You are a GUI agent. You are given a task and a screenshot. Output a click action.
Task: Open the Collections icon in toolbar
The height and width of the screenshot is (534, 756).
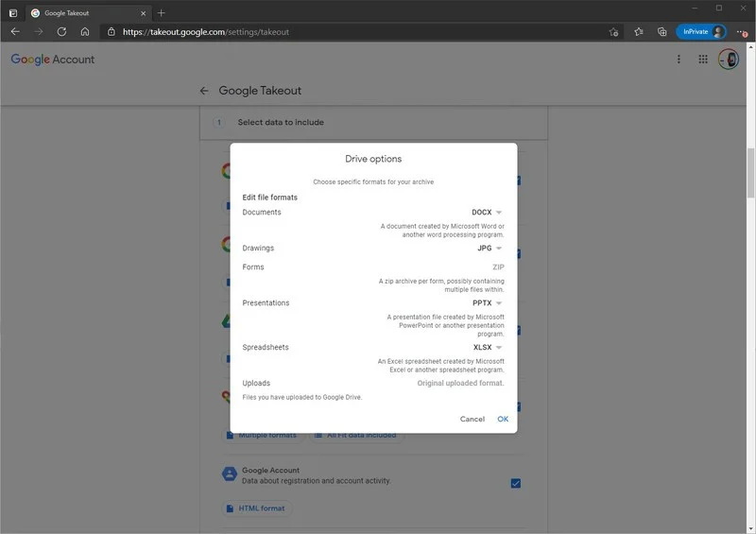(x=662, y=32)
